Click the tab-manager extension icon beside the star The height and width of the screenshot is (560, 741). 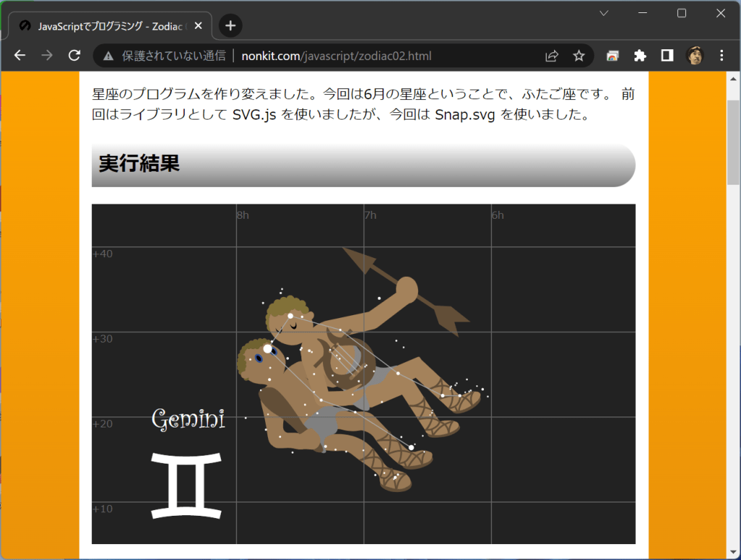pyautogui.click(x=612, y=55)
